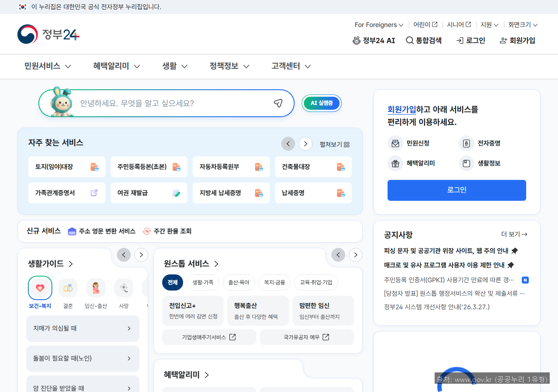Click the document icon beside 토지(임야)대장
This screenshot has width=558, height=392.
[x=95, y=166]
